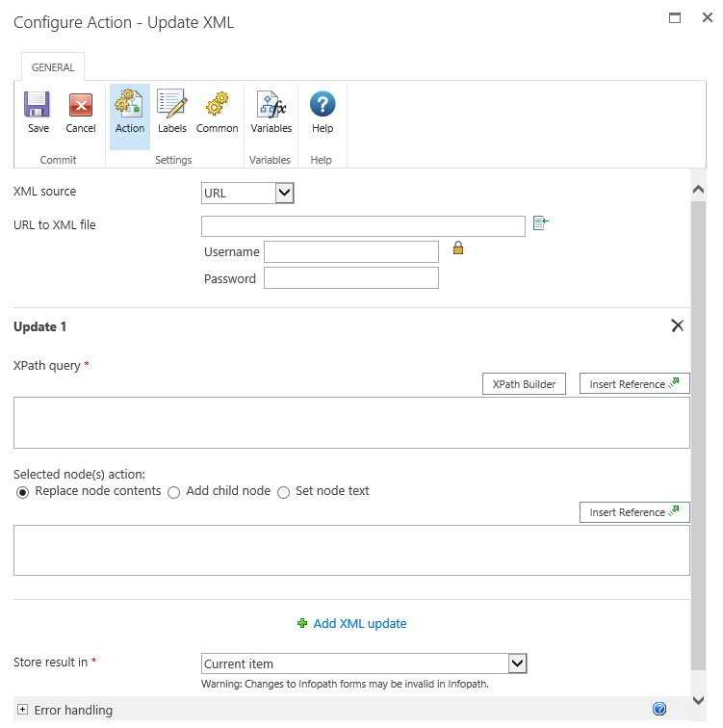723x728 pixels.
Task: Open the Store result in dropdown
Action: click(x=365, y=663)
